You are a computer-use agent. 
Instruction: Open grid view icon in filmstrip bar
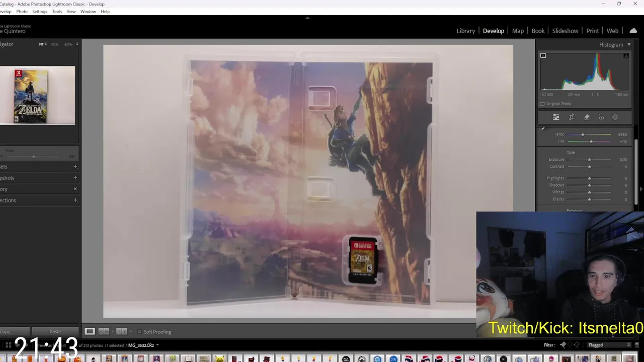tap(8, 345)
